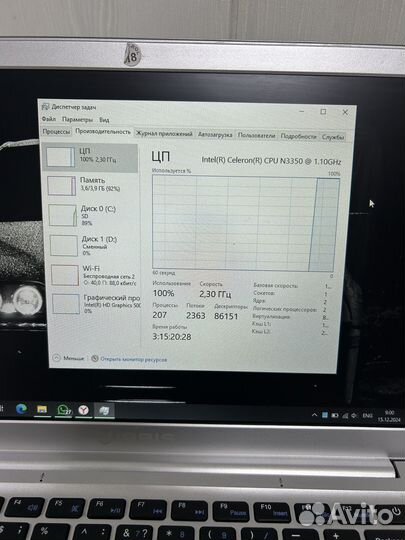
Task: Click the descriptors value 86151
Action: pyautogui.click(x=226, y=316)
